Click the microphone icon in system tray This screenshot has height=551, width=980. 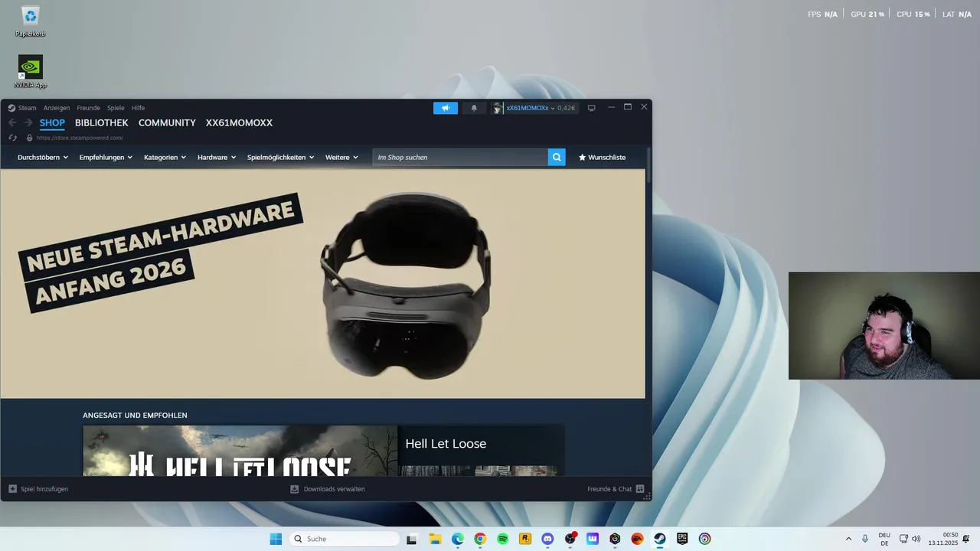click(865, 539)
